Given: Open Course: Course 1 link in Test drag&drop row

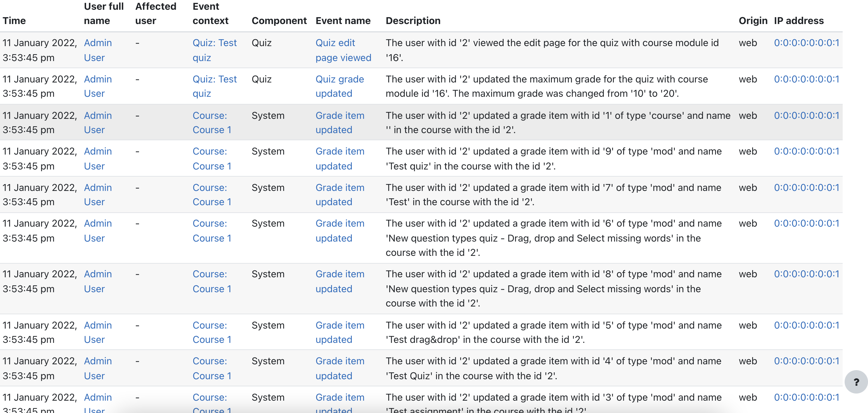Looking at the screenshot, I should coord(212,332).
